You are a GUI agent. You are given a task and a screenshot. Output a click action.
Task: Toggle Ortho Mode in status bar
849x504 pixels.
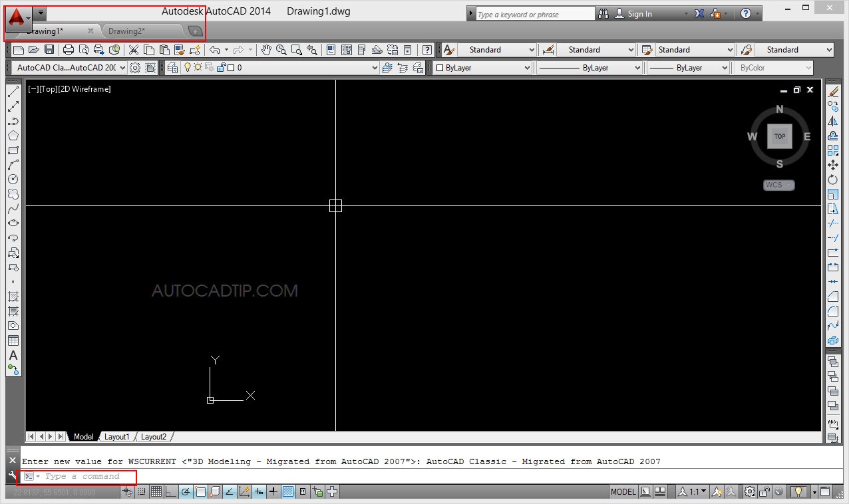click(x=170, y=492)
